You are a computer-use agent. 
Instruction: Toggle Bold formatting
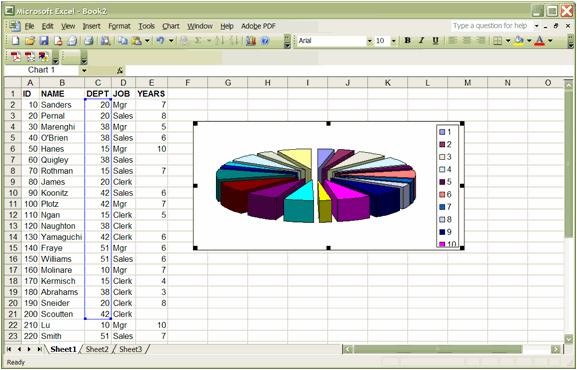[407, 41]
